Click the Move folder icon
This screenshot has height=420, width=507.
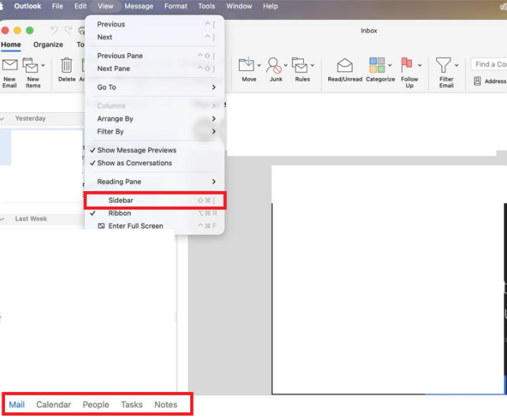pos(247,64)
